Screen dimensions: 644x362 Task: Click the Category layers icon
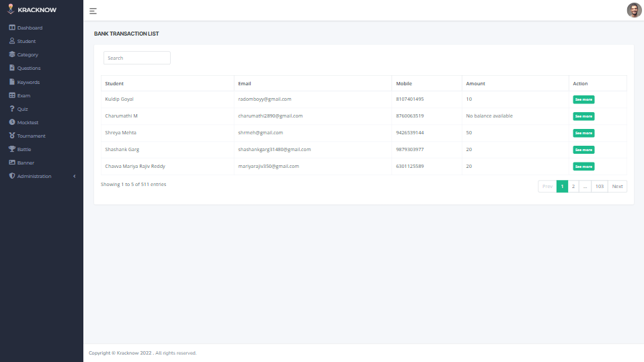[12, 54]
